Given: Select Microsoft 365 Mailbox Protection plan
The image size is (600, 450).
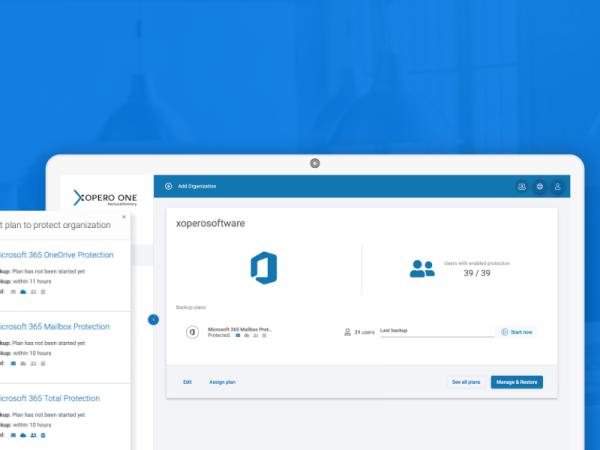Looking at the screenshot, I should tap(54, 326).
